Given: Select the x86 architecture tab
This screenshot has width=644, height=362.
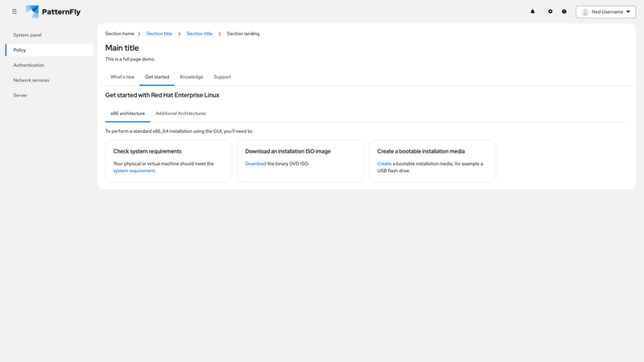Looking at the screenshot, I should (x=128, y=113).
